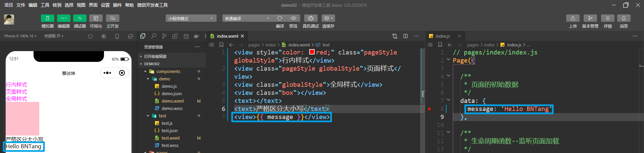The width and height of the screenshot is (644, 153).
Task: Click the detach simulator window icon
Action: pyautogui.click(x=130, y=36)
